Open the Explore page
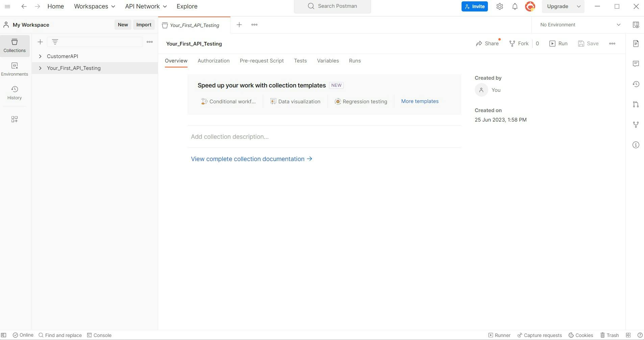The width and height of the screenshot is (644, 340). pos(187,6)
